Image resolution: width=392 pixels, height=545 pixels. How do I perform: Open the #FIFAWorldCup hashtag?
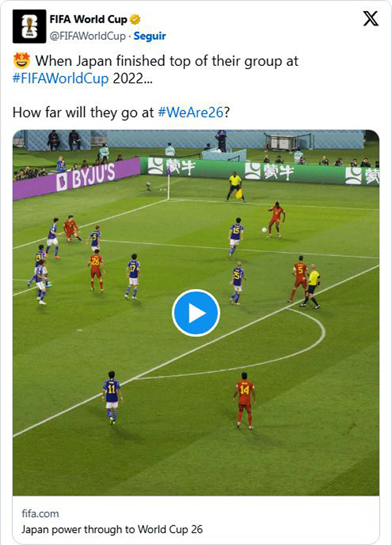[x=61, y=78]
